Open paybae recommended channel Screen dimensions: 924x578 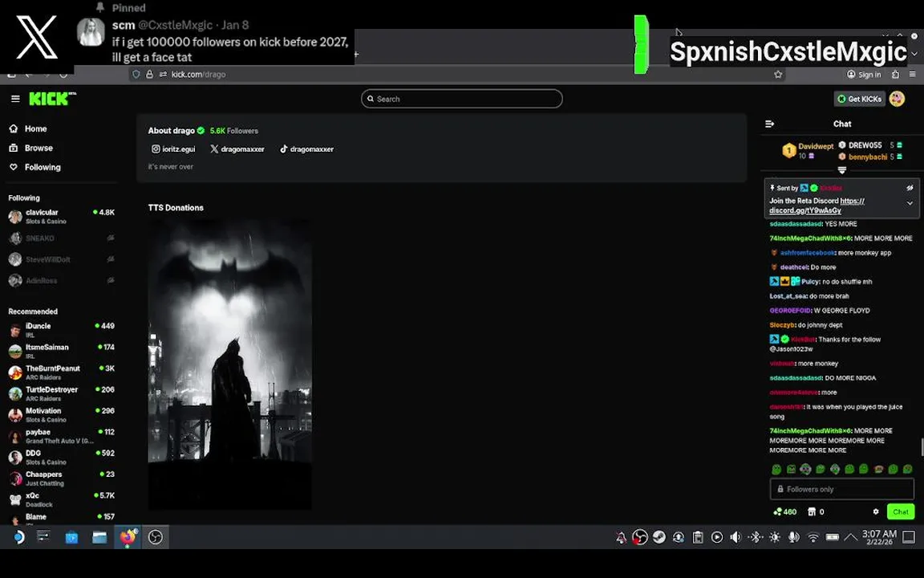[61, 436]
